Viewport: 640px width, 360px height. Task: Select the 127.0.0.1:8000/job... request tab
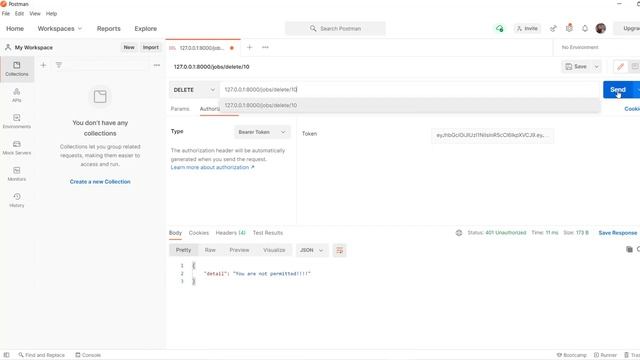tap(203, 48)
